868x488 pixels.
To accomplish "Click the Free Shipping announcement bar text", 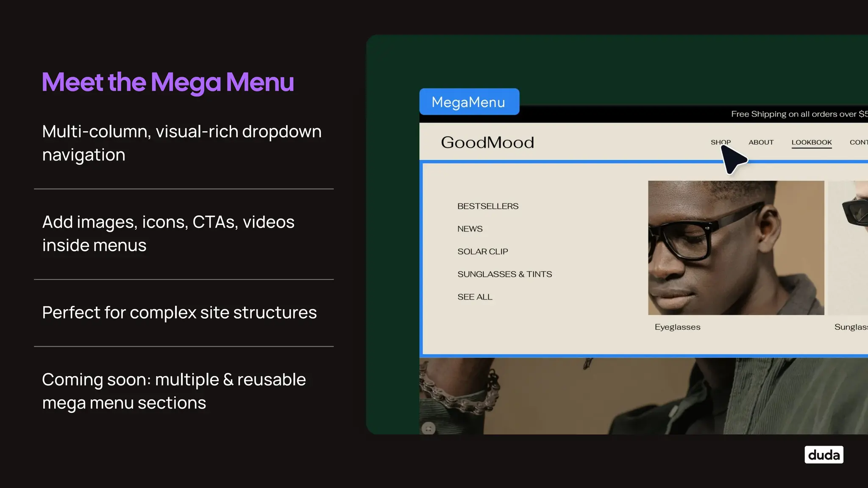I will point(799,114).
